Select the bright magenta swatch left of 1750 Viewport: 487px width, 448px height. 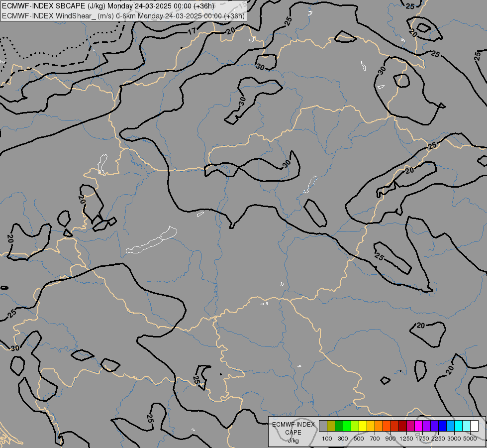(x=419, y=426)
